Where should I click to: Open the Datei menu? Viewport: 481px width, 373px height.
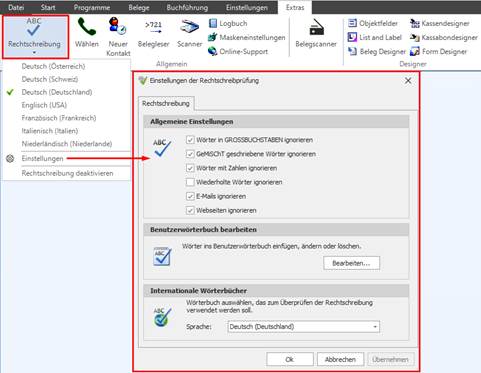click(x=16, y=7)
